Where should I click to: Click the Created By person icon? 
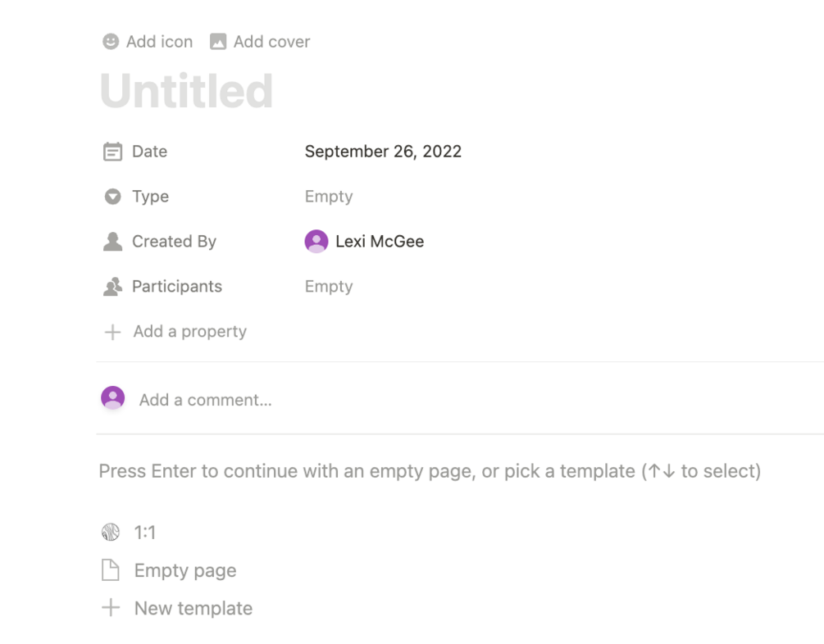pos(112,242)
